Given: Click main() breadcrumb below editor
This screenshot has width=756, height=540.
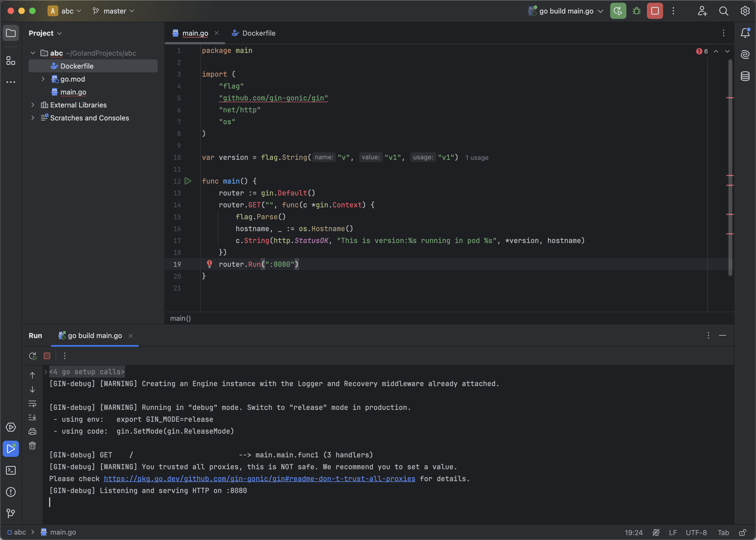Looking at the screenshot, I should click(180, 319).
